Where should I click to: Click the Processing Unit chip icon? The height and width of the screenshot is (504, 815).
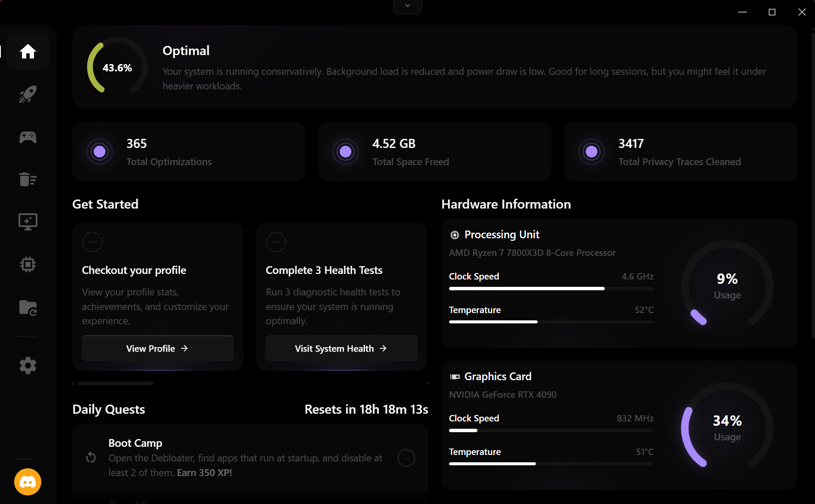[455, 235]
